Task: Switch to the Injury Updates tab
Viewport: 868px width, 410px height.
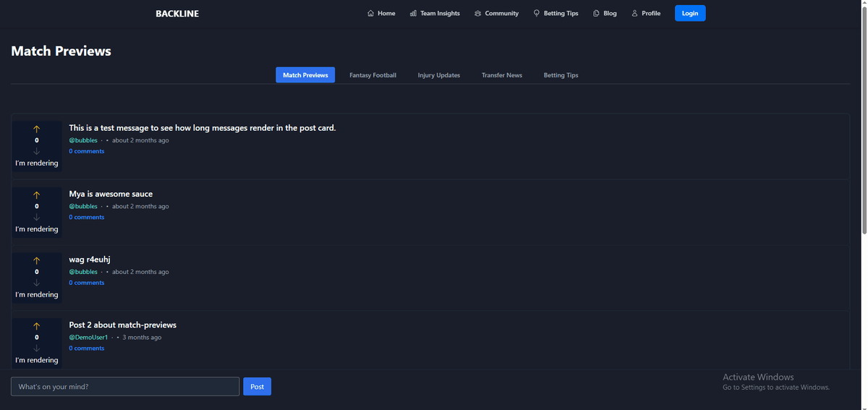Action: [x=439, y=75]
